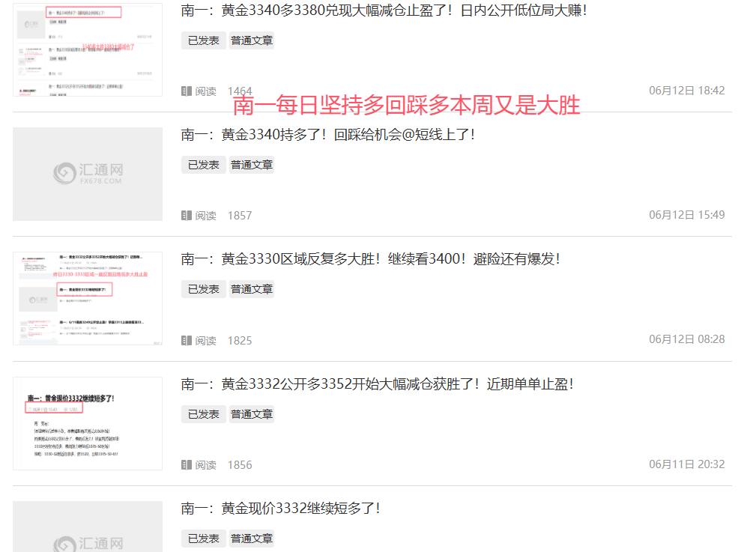Click the timestamp 06月12日 15:49

pyautogui.click(x=686, y=215)
